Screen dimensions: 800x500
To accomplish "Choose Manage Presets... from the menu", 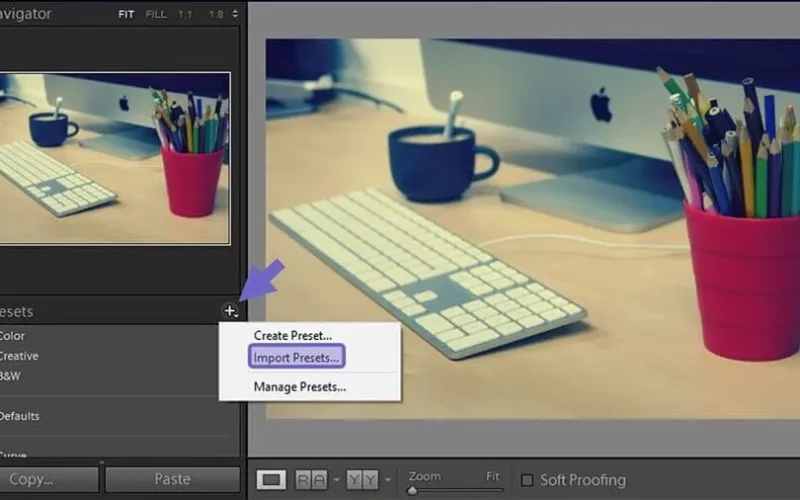I will pos(299,387).
